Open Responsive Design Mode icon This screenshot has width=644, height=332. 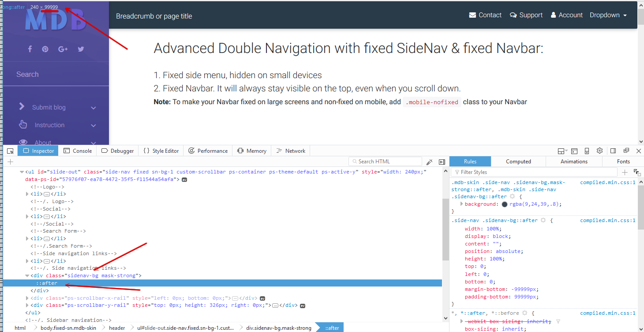(x=587, y=151)
